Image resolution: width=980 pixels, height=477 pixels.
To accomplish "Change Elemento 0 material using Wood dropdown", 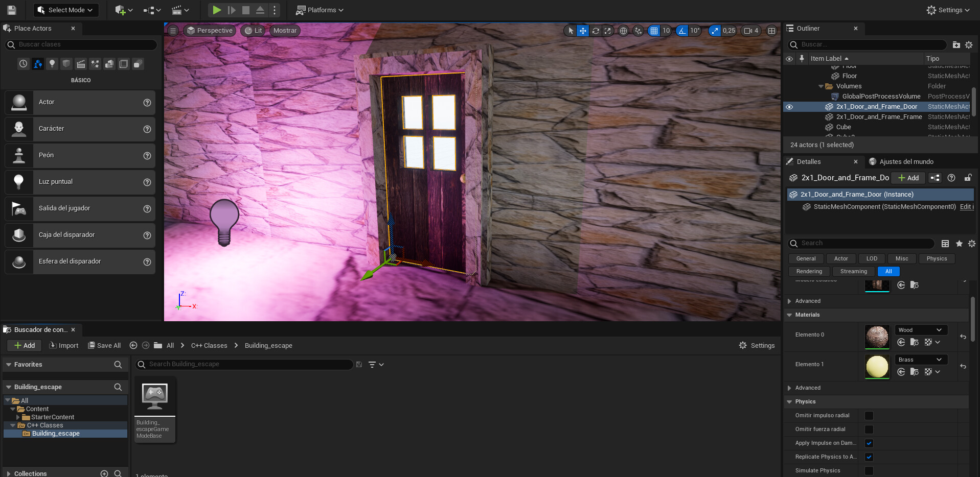I will coord(920,329).
